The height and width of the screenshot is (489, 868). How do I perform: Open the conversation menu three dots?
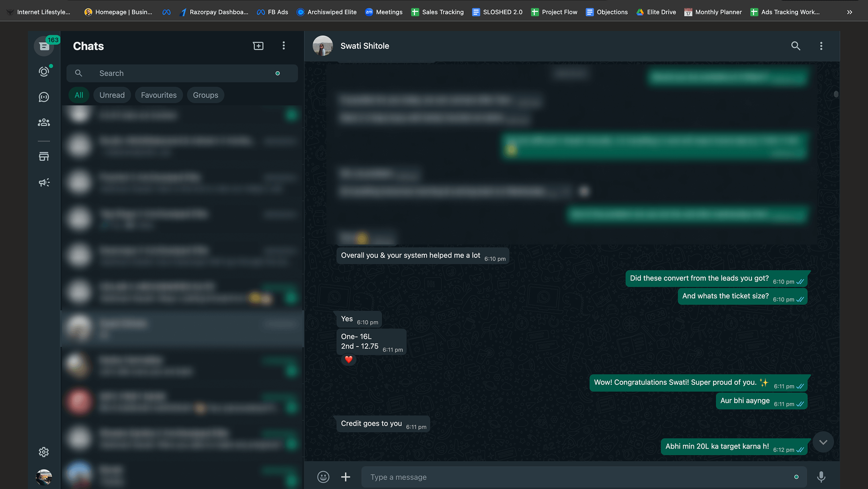coord(821,46)
